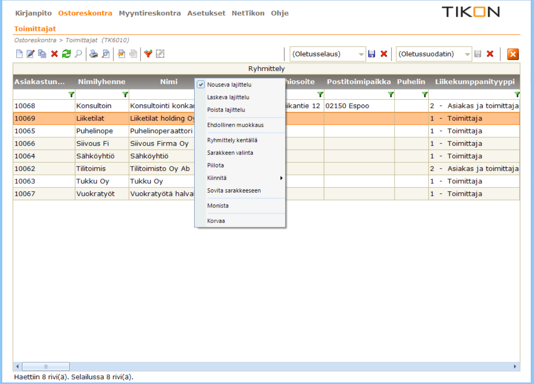Click filter funnel in Liikekumppanityyppi column
The height and width of the screenshot is (384, 534).
click(x=517, y=94)
